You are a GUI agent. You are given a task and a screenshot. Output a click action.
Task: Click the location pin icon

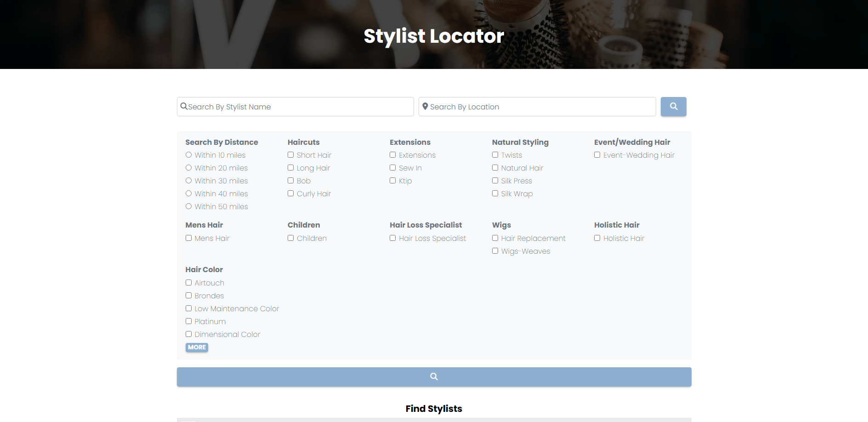click(x=425, y=107)
